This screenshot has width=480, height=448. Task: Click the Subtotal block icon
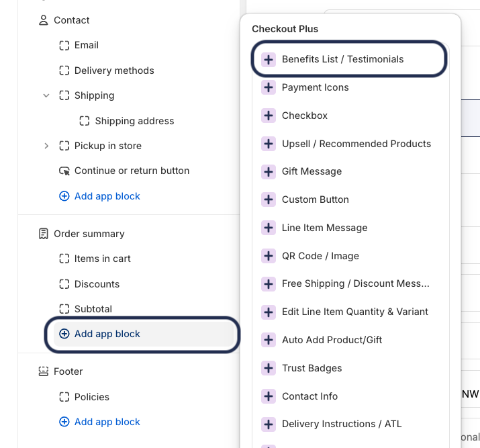point(64,309)
